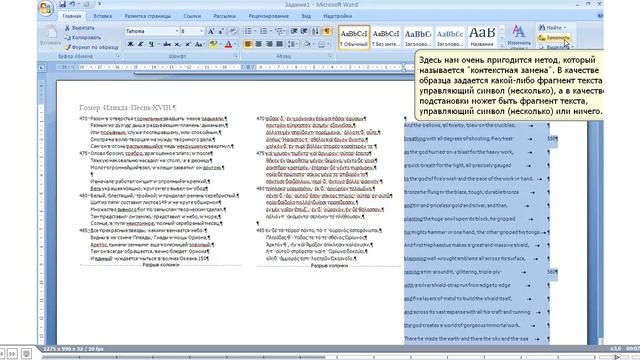Open line spacing options

(x=292, y=44)
